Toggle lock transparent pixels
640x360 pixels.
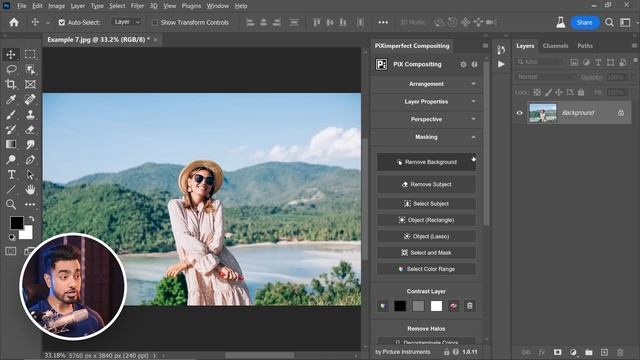(537, 93)
